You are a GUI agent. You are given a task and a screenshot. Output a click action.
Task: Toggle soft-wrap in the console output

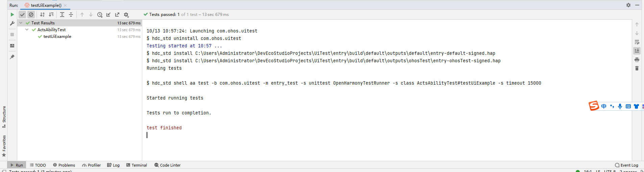[637, 42]
